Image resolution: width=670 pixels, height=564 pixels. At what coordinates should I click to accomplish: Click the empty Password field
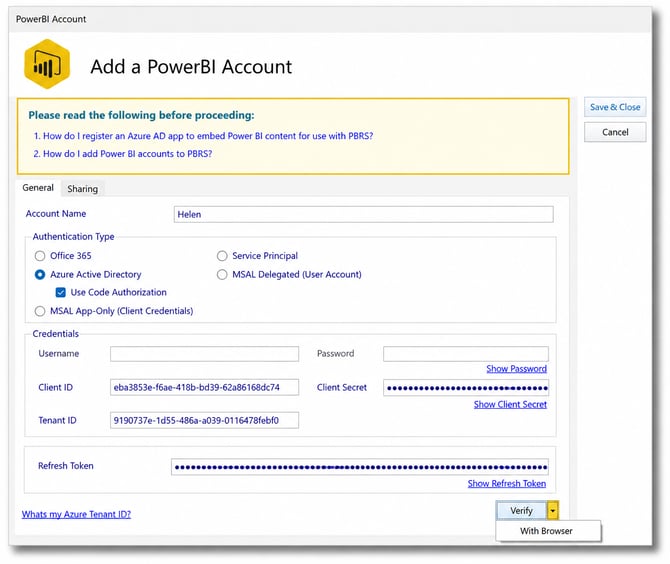[x=466, y=354]
